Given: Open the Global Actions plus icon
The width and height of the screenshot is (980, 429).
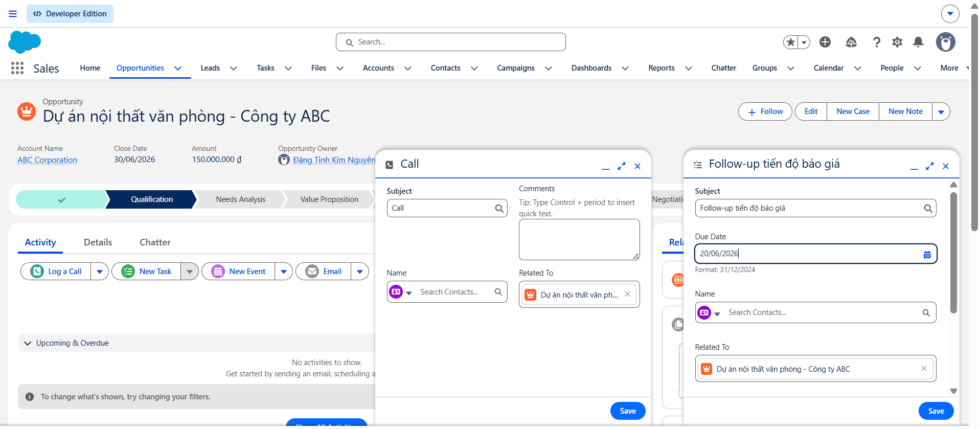Looking at the screenshot, I should (825, 42).
